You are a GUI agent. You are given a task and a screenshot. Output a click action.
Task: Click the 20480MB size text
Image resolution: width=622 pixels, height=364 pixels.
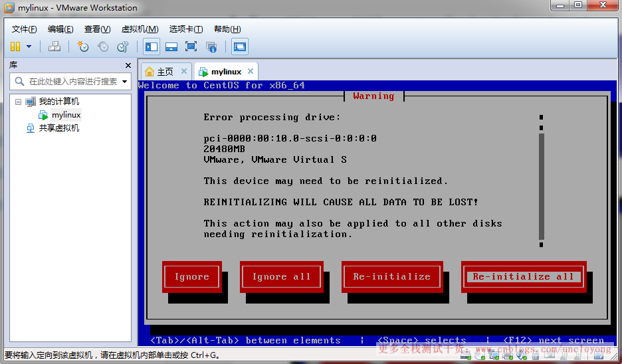224,149
